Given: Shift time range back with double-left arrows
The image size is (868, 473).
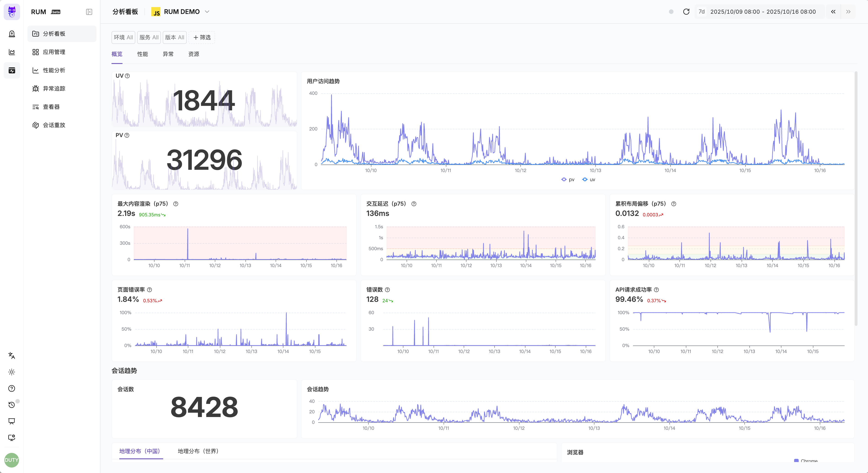Looking at the screenshot, I should tap(833, 12).
